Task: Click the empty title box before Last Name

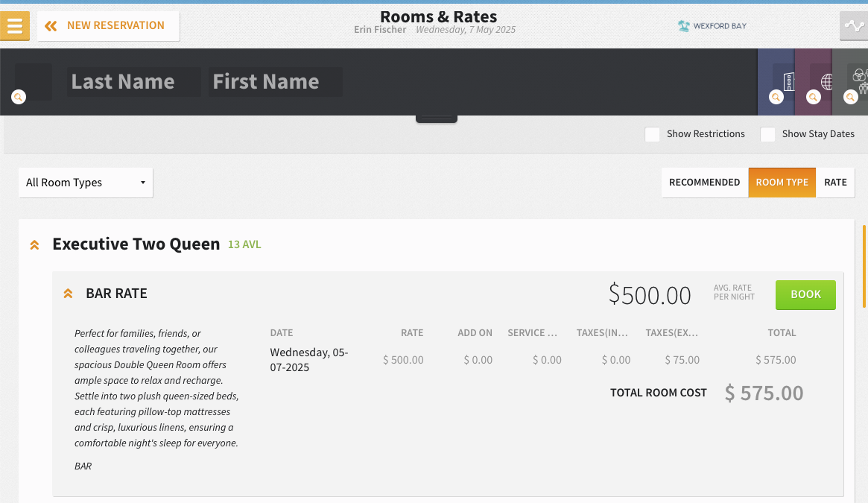Action: coord(34,82)
